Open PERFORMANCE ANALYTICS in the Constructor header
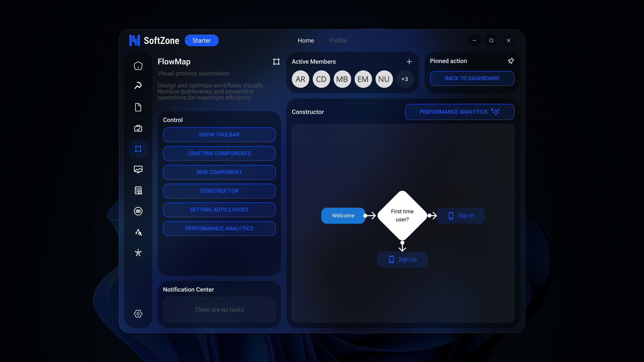The width and height of the screenshot is (644, 362). point(459,112)
